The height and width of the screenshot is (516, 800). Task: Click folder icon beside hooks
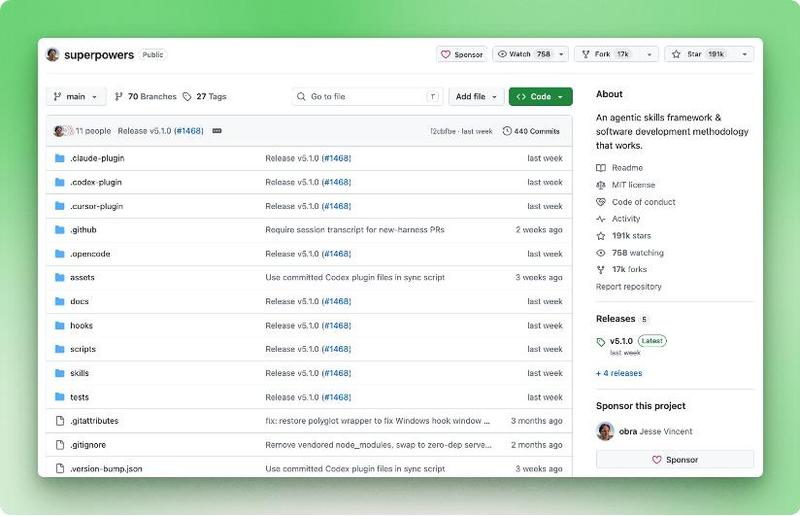[60, 325]
